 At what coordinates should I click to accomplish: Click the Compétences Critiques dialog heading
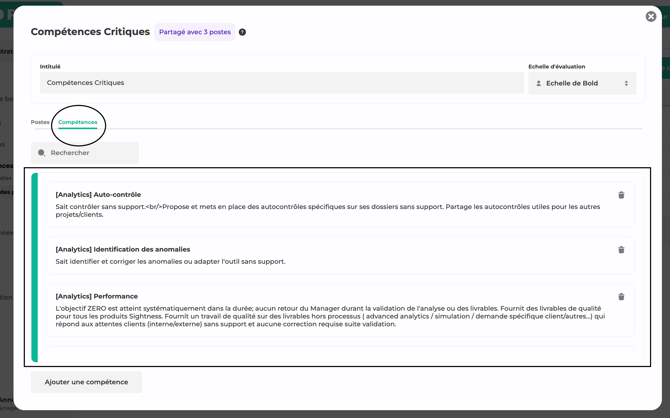(x=90, y=32)
